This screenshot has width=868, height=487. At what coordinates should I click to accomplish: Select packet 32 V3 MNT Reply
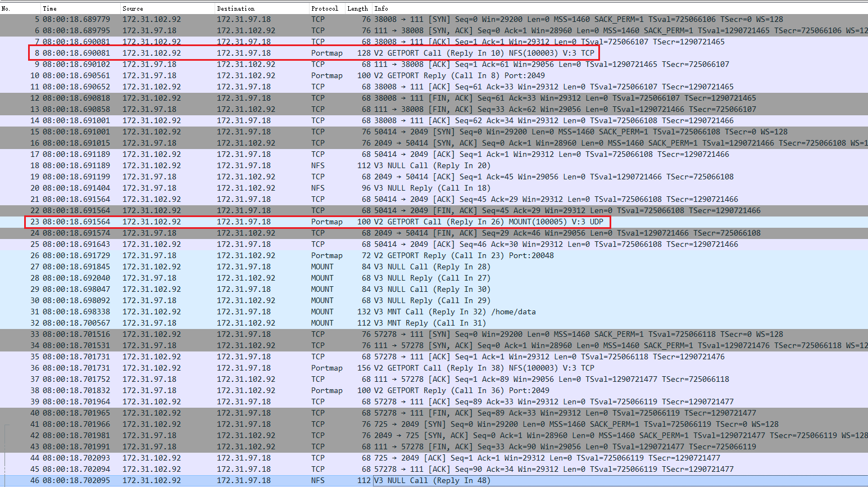tap(434, 323)
